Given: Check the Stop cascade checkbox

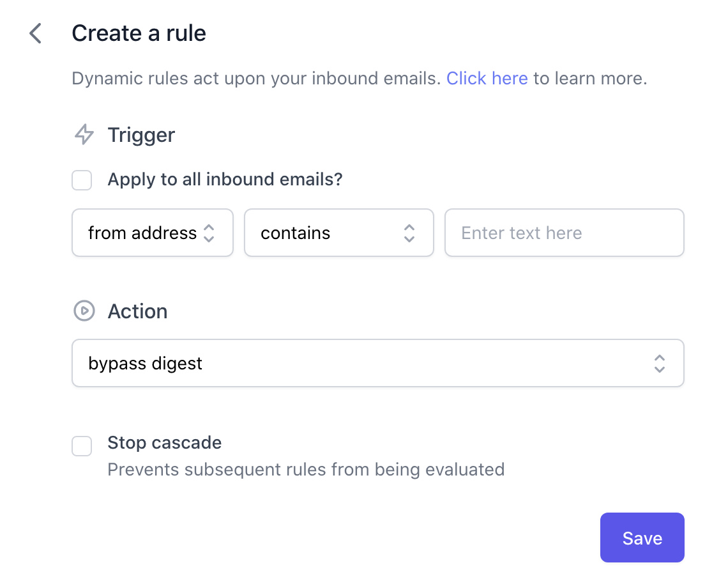Looking at the screenshot, I should click(x=82, y=445).
